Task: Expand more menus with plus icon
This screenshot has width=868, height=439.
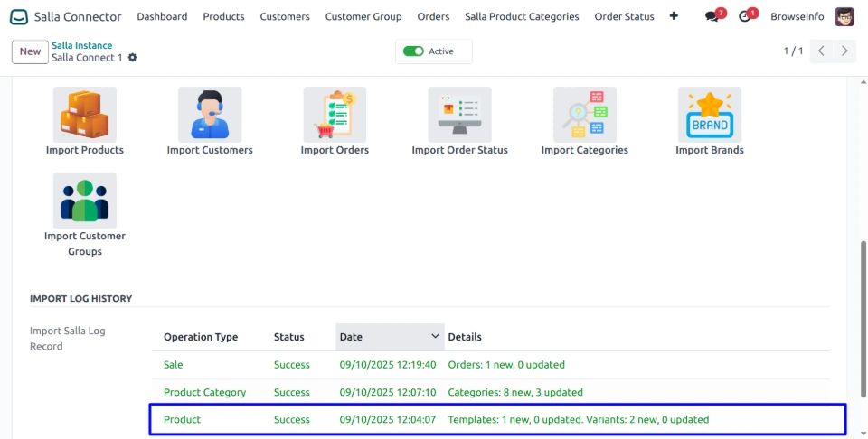Action: (674, 16)
